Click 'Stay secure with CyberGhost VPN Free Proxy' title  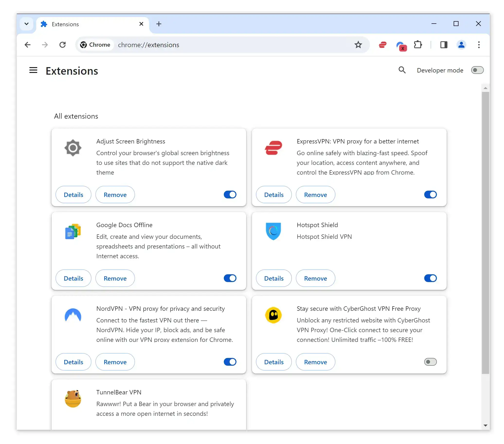(359, 308)
